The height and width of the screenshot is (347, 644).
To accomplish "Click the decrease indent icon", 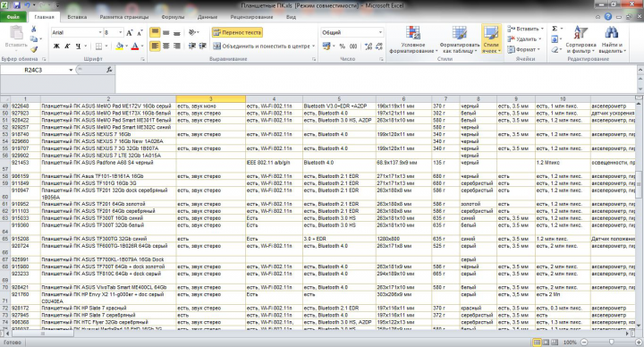I will click(x=191, y=46).
